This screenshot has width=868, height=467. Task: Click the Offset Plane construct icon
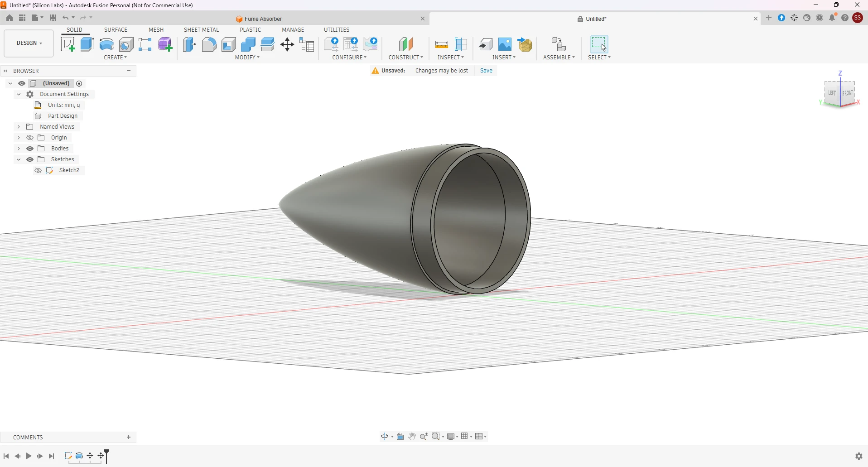[x=406, y=44]
